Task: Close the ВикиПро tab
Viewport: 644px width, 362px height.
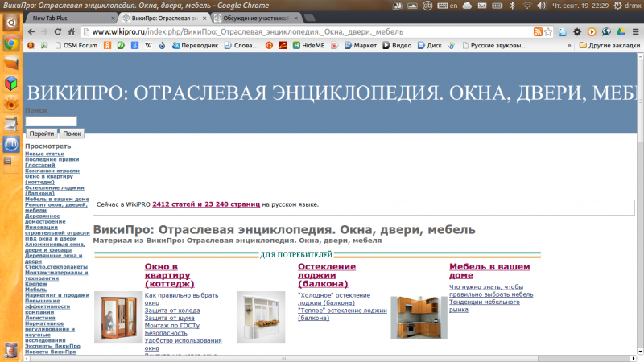Action: tap(204, 19)
